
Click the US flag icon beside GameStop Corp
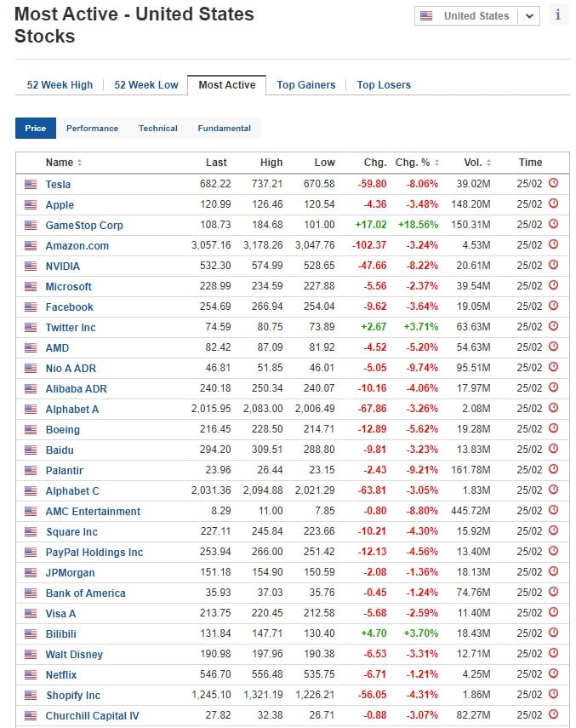(31, 225)
